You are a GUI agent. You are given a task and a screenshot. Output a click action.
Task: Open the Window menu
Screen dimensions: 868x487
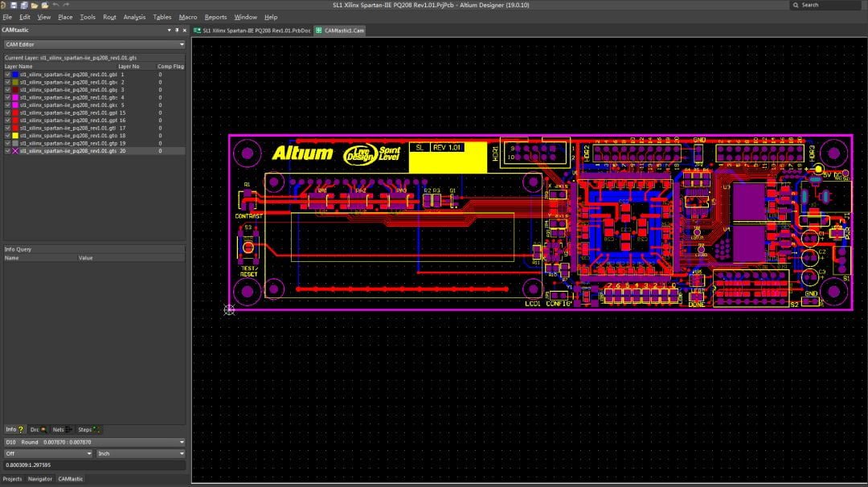point(246,17)
